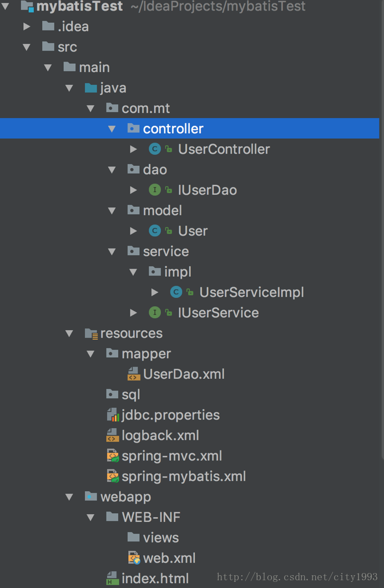The width and height of the screenshot is (384, 588).
Task: Expand the IUserService interface arrow
Action: 133,313
